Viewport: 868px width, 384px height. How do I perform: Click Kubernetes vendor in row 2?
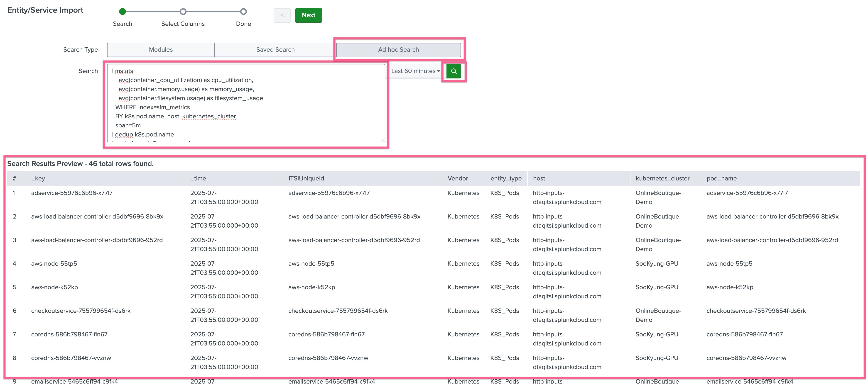coord(463,216)
